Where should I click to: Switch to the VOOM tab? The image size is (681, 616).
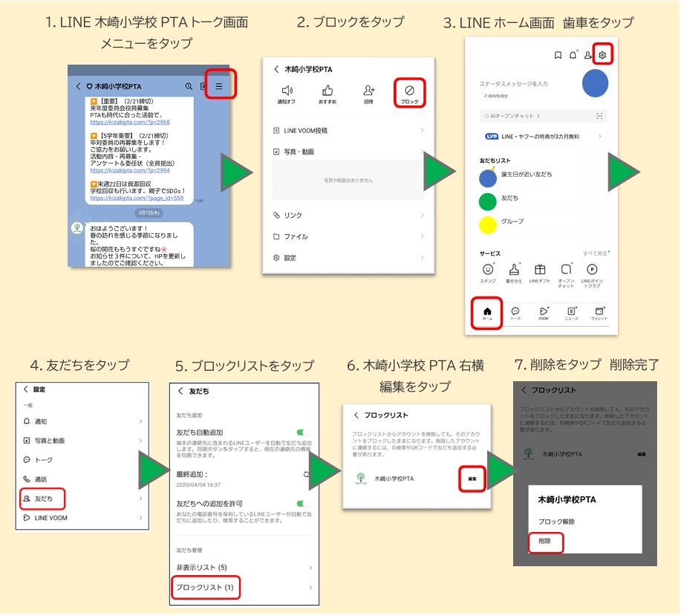click(544, 314)
